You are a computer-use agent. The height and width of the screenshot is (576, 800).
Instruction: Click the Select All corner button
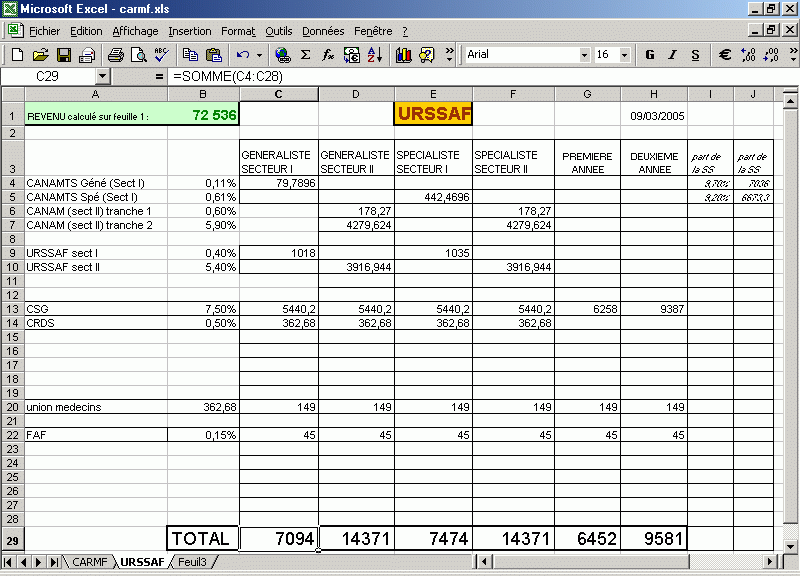click(13, 94)
